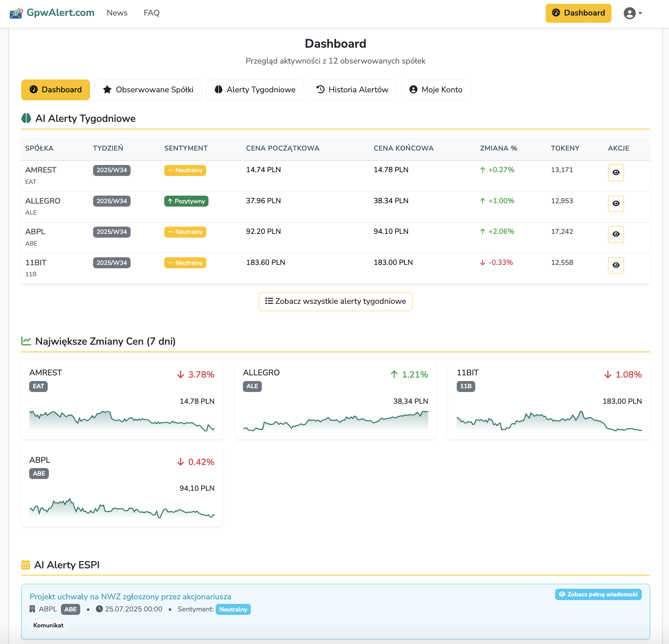Switch to Obserwowane Spółki tab
The width and height of the screenshot is (669, 644).
pos(148,90)
